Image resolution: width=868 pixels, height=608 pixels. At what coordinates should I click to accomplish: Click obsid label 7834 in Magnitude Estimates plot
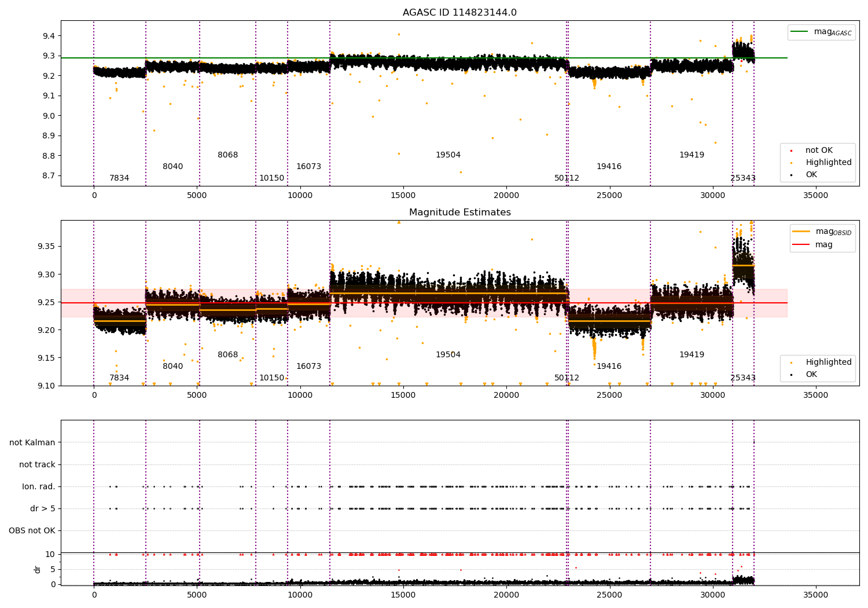119,378
